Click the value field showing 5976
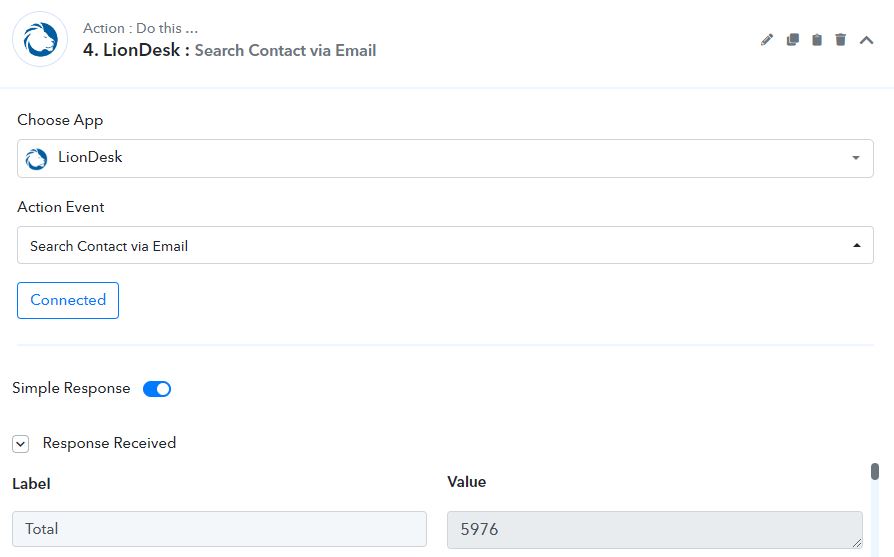894x557 pixels. pyautogui.click(x=655, y=530)
